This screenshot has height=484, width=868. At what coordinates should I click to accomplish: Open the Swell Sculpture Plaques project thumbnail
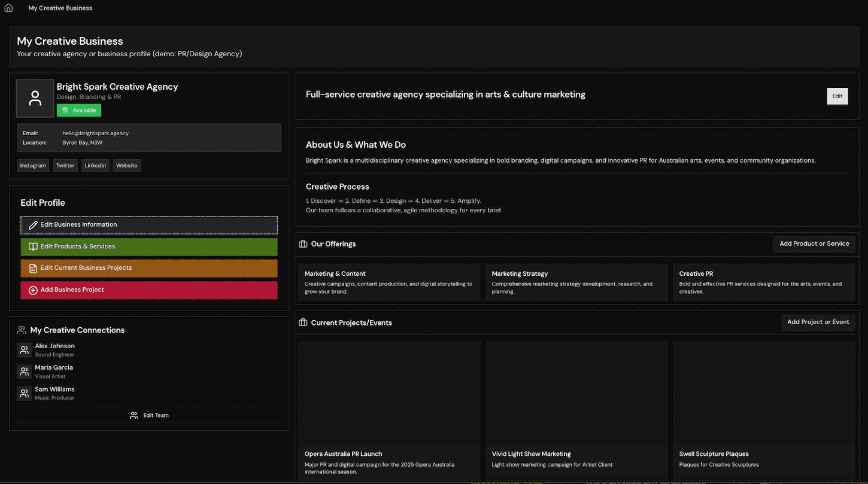[x=764, y=393]
